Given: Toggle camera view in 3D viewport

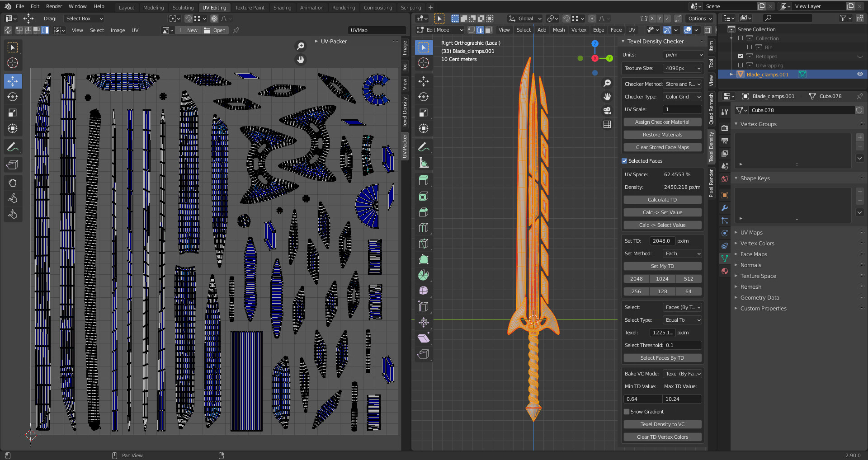Looking at the screenshot, I should pyautogui.click(x=607, y=110).
